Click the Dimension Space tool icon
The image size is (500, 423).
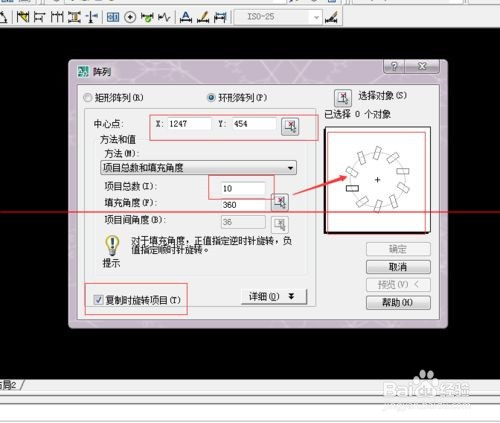(74, 17)
